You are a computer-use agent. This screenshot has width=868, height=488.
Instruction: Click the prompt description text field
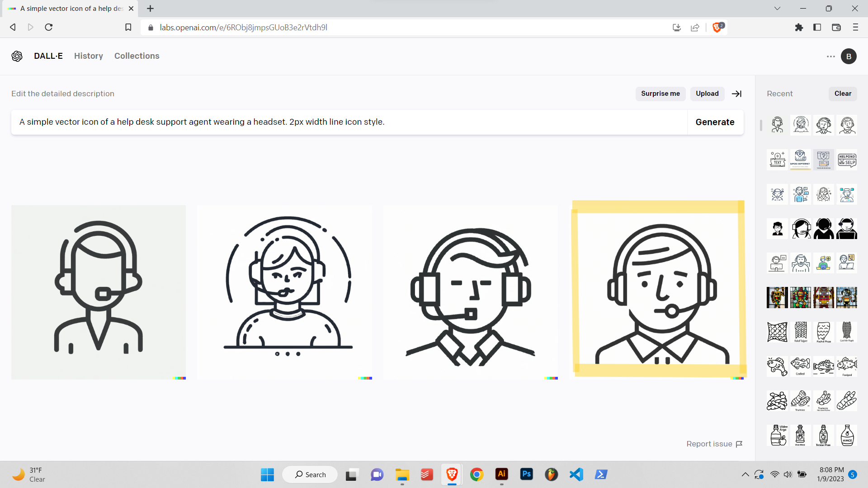(x=348, y=122)
